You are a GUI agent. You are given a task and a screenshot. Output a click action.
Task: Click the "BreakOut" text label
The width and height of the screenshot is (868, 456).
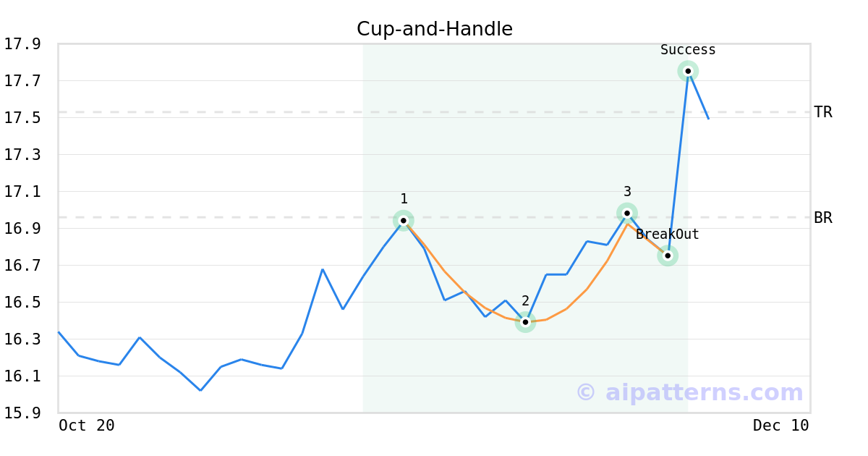(667, 235)
